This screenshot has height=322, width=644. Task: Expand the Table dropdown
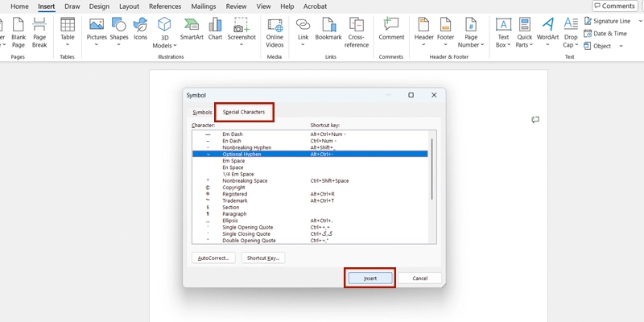pyautogui.click(x=68, y=44)
